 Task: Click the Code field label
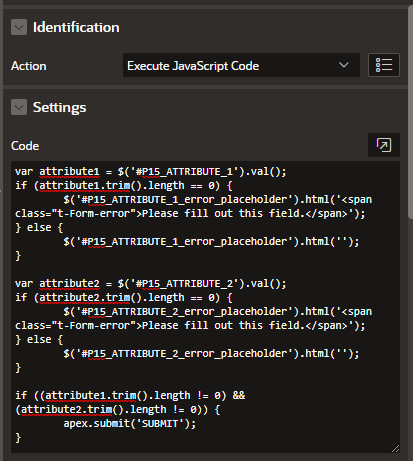(25, 146)
